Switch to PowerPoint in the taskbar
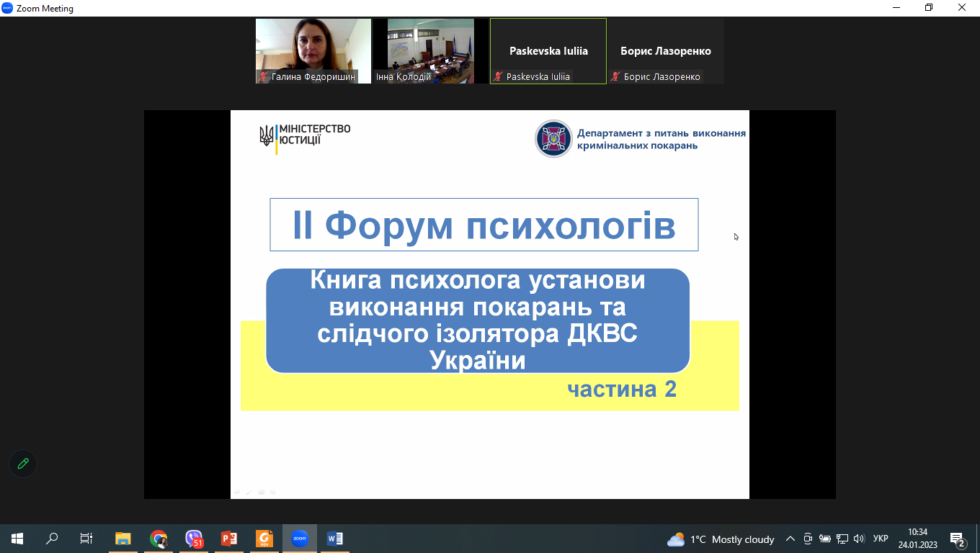Viewport: 980px width, 553px height. click(x=229, y=539)
